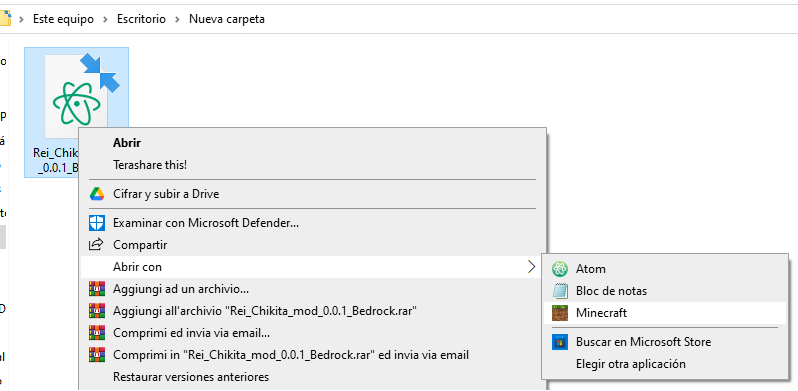The width and height of the screenshot is (798, 391).
Task: Click the Microsoft Store icon in submenu
Action: coord(560,342)
